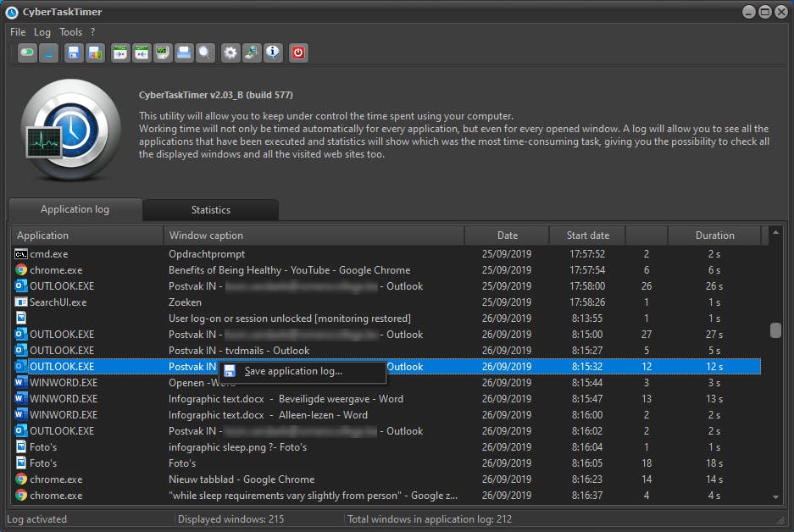Click the scroll down arrow of log list

coord(775,497)
